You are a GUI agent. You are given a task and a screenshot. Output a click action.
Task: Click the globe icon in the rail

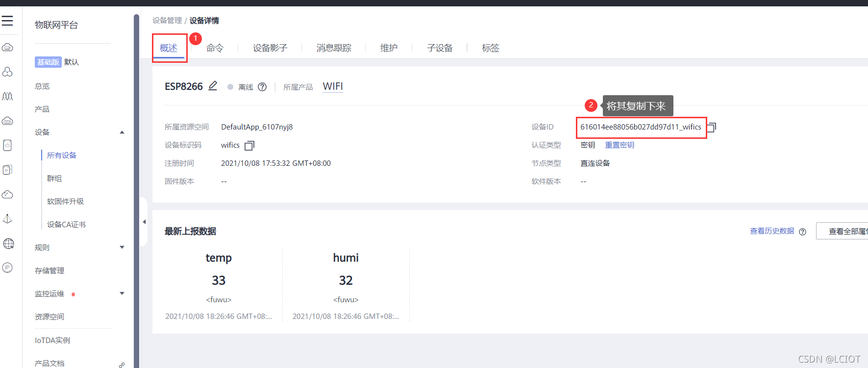coord(8,243)
